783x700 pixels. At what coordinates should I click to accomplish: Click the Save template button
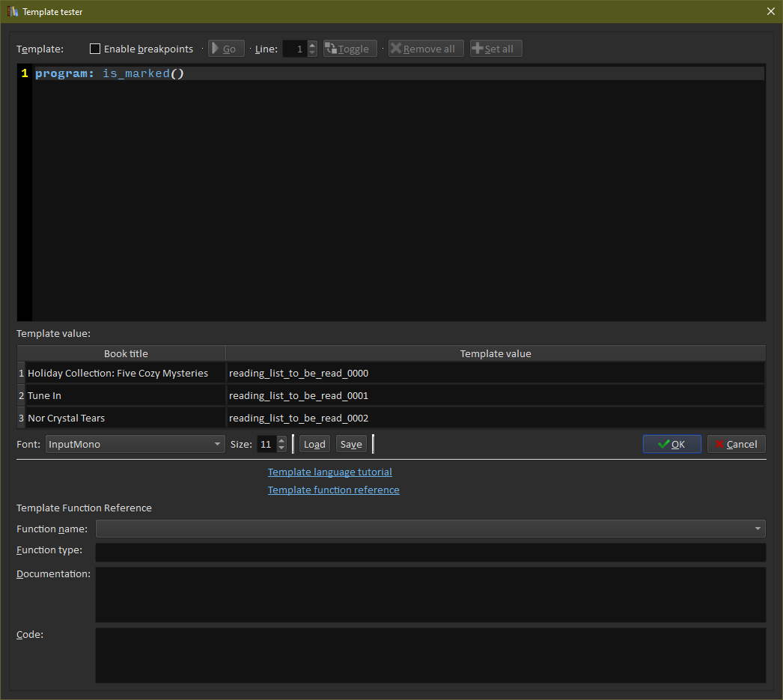(x=351, y=444)
